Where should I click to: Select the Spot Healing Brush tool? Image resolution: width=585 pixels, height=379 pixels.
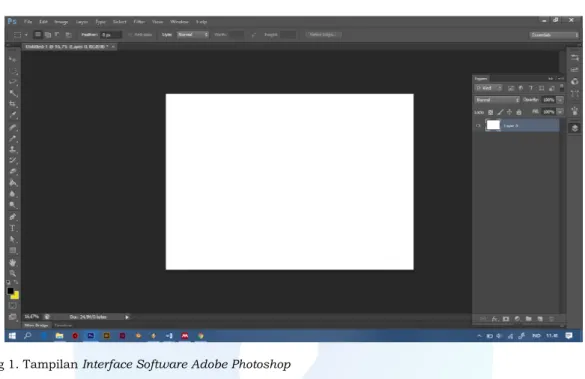[x=13, y=128]
